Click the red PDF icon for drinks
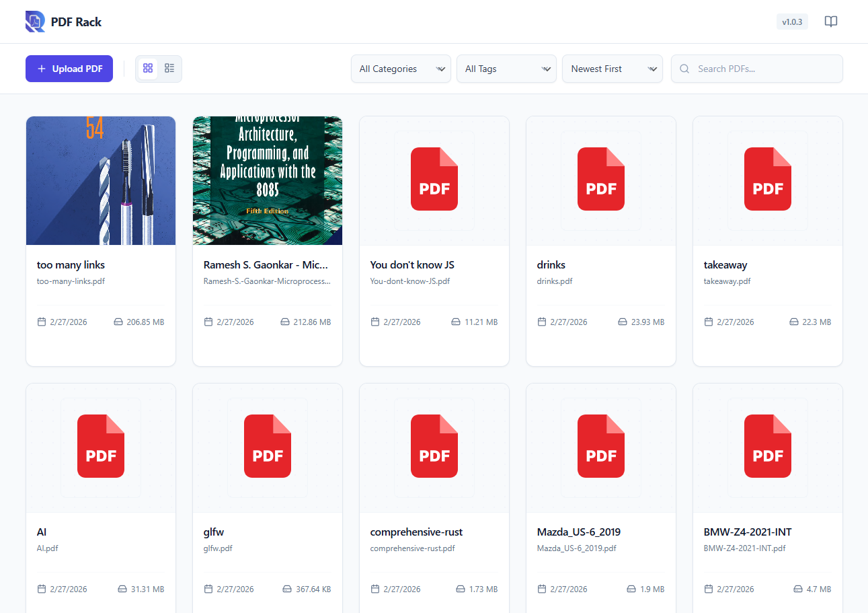 [600, 180]
